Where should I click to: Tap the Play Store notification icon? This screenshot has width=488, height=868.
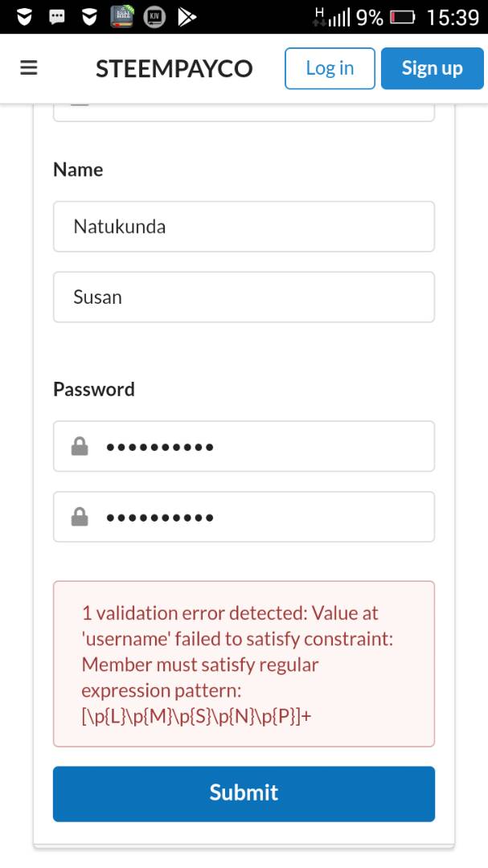coord(187,17)
